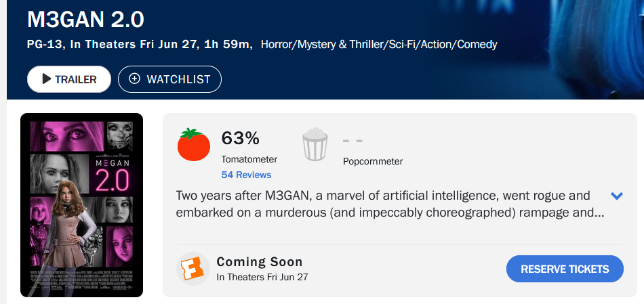
Task: Click the 63% Tomatometer score
Action: pyautogui.click(x=240, y=138)
